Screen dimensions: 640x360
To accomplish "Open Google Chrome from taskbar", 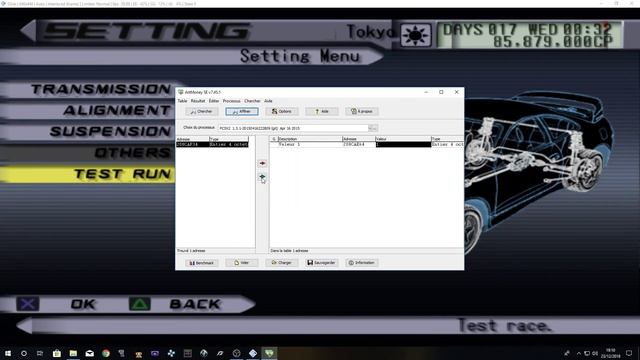I will pos(106,353).
